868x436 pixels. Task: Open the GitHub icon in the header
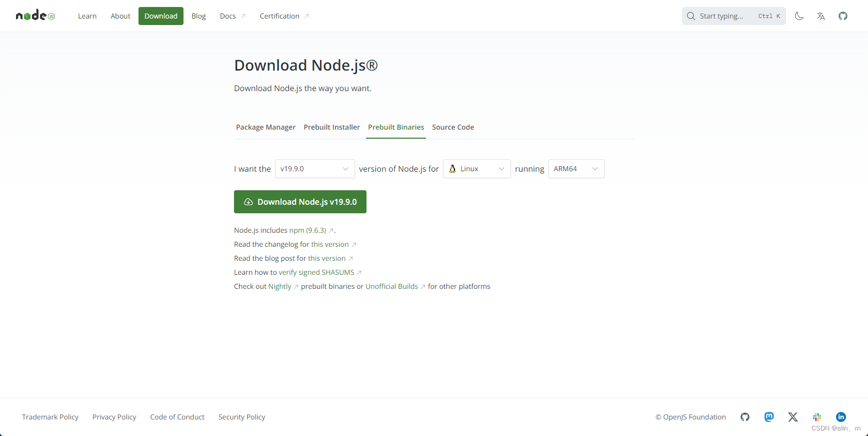(843, 16)
